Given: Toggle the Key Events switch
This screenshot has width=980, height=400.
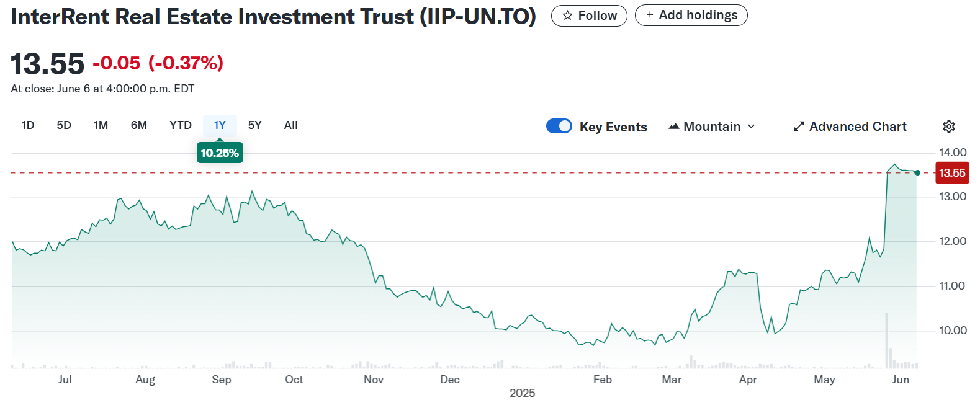Looking at the screenshot, I should (x=559, y=126).
